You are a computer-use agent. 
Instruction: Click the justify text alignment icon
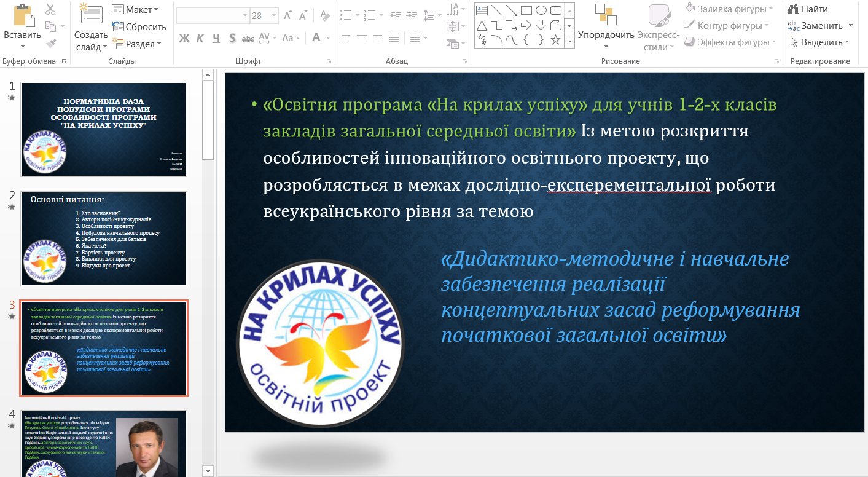coord(394,38)
